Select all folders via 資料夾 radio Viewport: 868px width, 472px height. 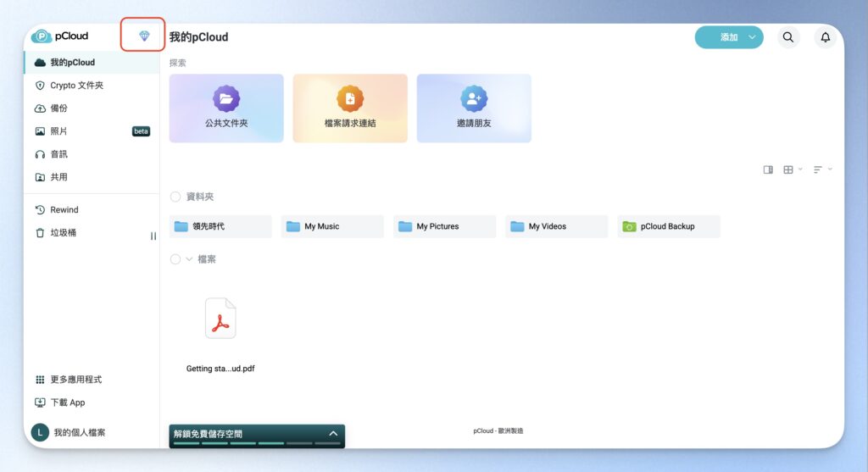(175, 197)
